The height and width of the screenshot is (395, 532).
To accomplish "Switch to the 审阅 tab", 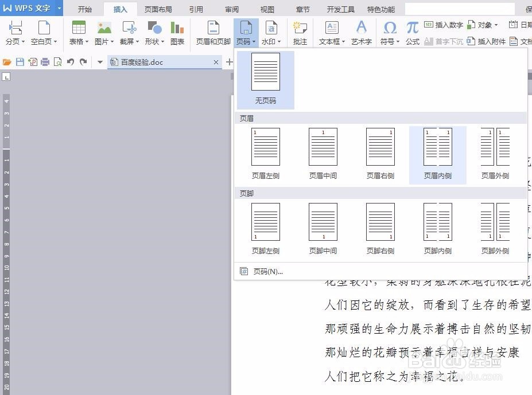I will pos(232,10).
